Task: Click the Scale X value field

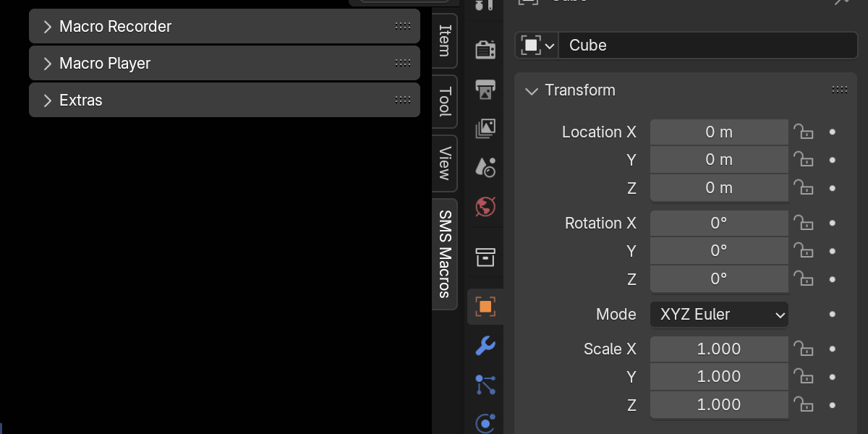Action: [719, 349]
